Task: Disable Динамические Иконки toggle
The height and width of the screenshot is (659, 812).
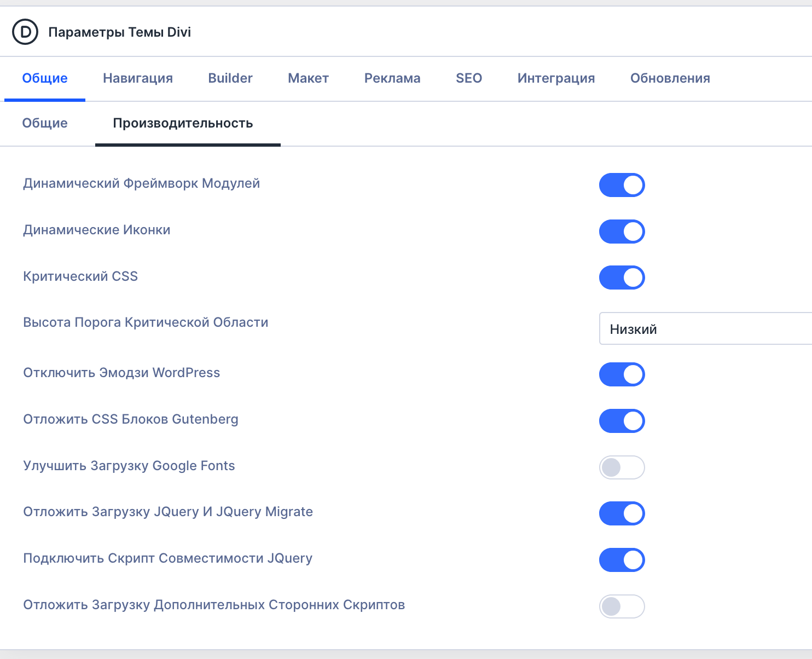Action: (622, 232)
